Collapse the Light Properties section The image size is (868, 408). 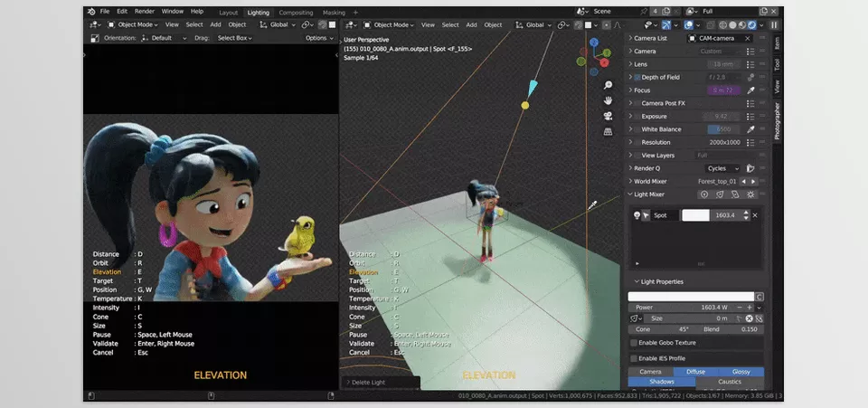click(x=637, y=281)
